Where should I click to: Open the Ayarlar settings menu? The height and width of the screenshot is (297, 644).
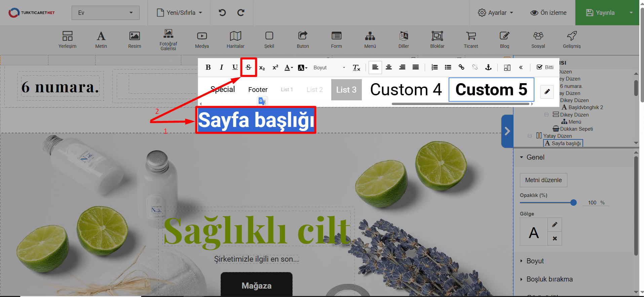496,13
